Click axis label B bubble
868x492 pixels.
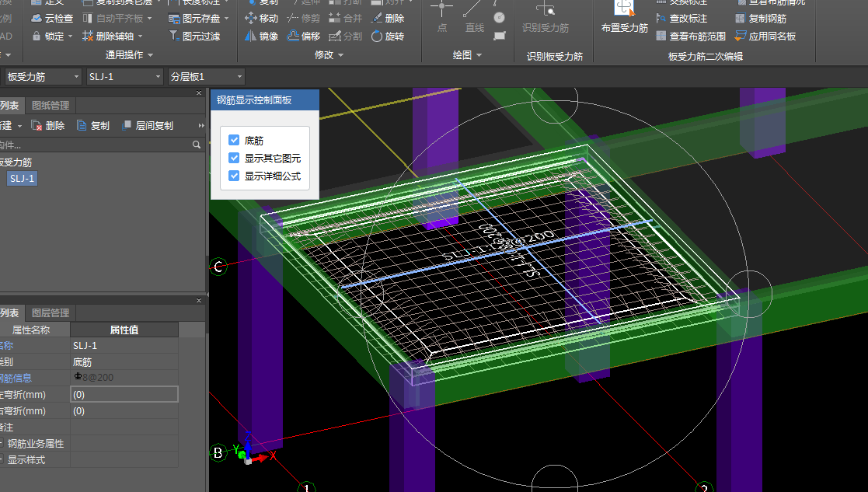pos(218,452)
